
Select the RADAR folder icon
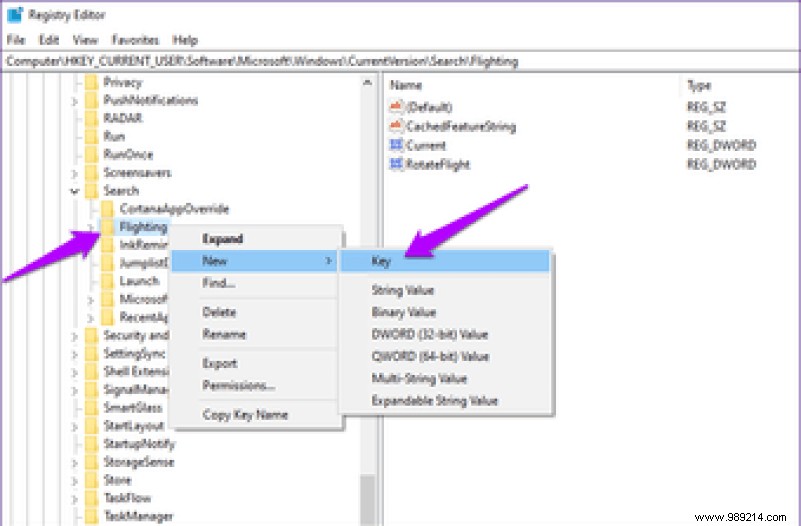click(x=91, y=118)
